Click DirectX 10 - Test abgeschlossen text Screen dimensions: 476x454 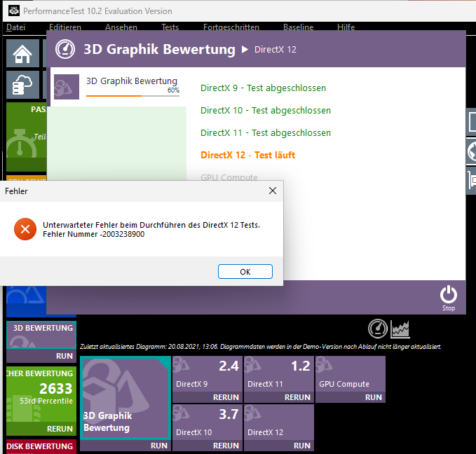(x=266, y=111)
